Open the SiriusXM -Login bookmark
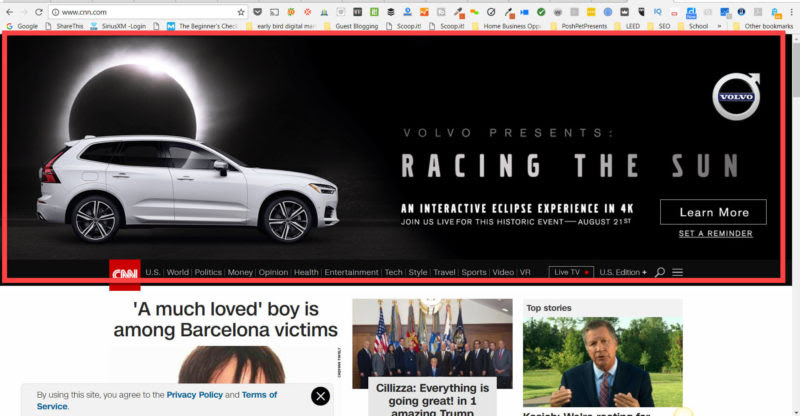The image size is (800, 416). pos(118,26)
